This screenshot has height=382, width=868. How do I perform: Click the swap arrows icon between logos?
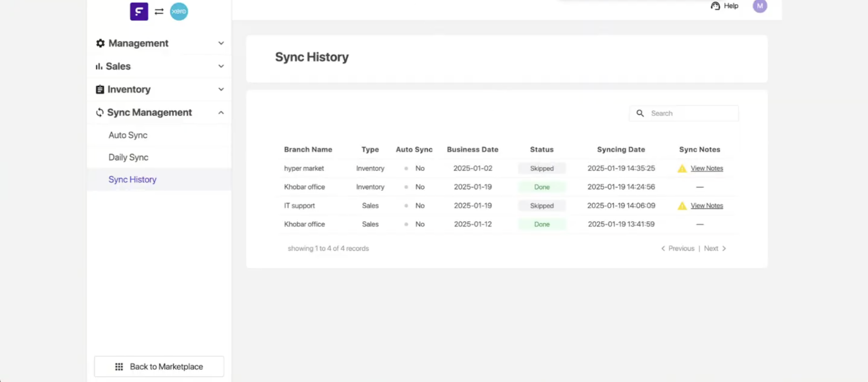coord(159,12)
